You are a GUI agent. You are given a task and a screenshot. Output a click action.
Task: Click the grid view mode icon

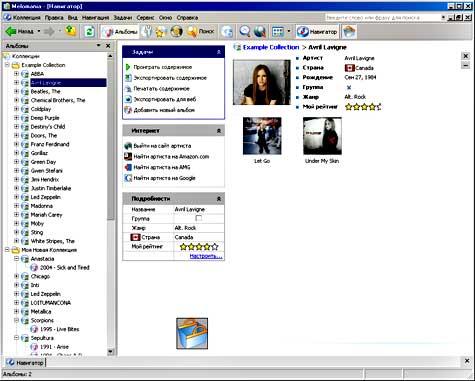[278, 32]
